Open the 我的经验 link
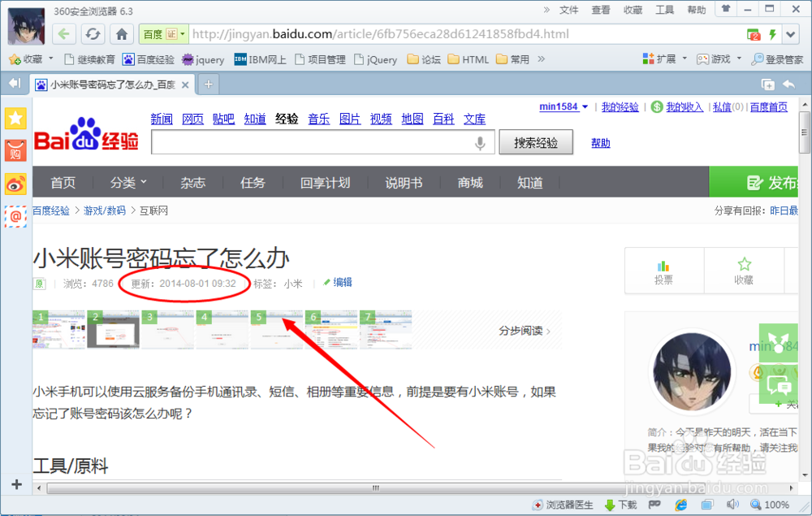This screenshot has width=812, height=516. (x=620, y=106)
